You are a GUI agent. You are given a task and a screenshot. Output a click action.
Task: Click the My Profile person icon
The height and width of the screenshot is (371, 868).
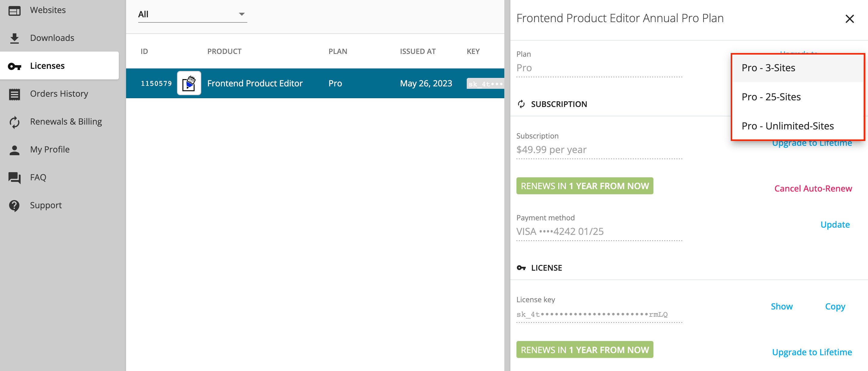[x=15, y=150]
